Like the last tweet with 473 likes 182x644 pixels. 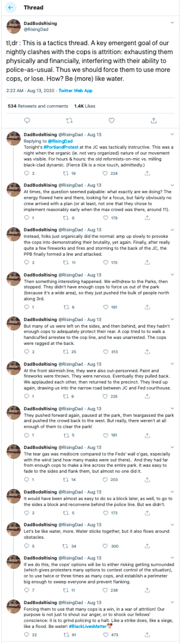click(105, 635)
